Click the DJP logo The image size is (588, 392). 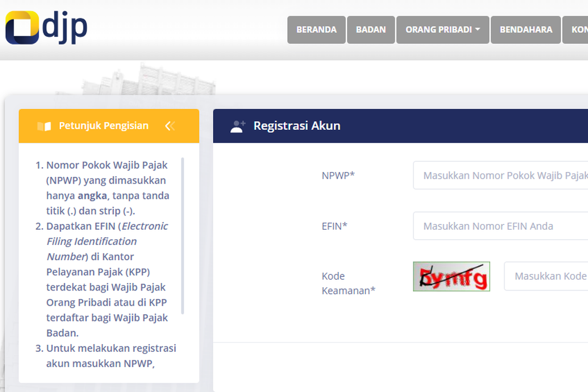[45, 28]
